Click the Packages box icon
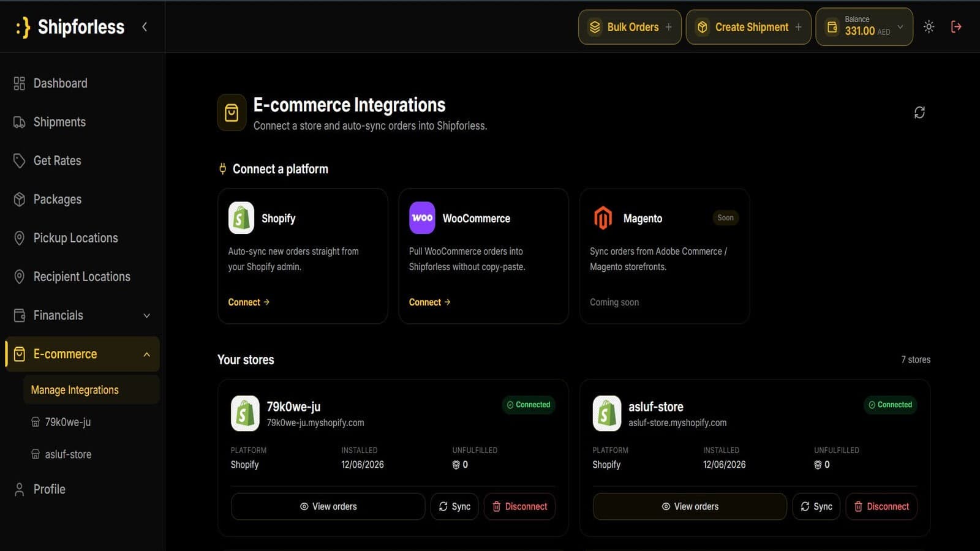The image size is (980, 551). click(x=20, y=199)
